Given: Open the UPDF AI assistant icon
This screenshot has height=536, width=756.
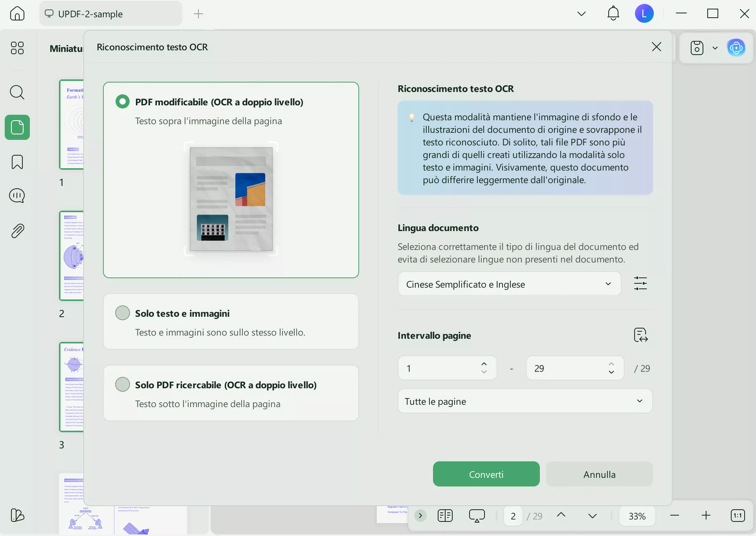Looking at the screenshot, I should point(736,48).
